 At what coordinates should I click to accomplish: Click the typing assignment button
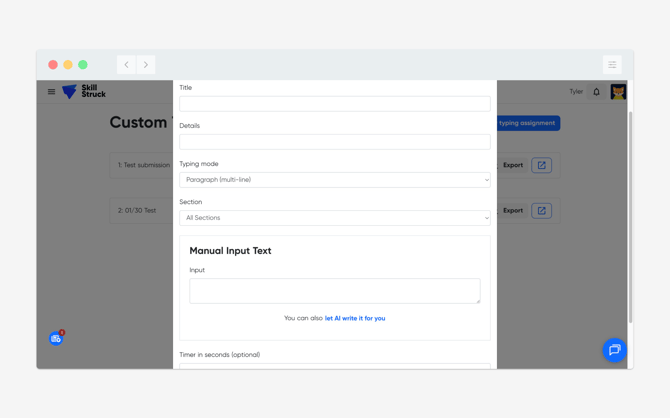tap(527, 123)
